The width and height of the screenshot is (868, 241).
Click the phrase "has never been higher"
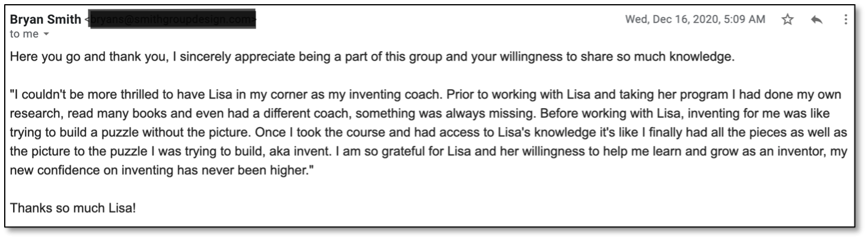point(202,169)
